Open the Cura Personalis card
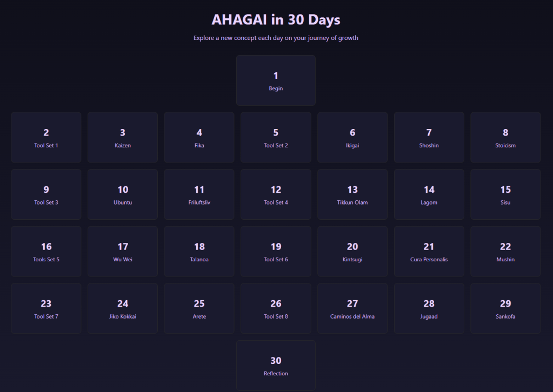Image resolution: width=553 pixels, height=392 pixels. coord(429,252)
